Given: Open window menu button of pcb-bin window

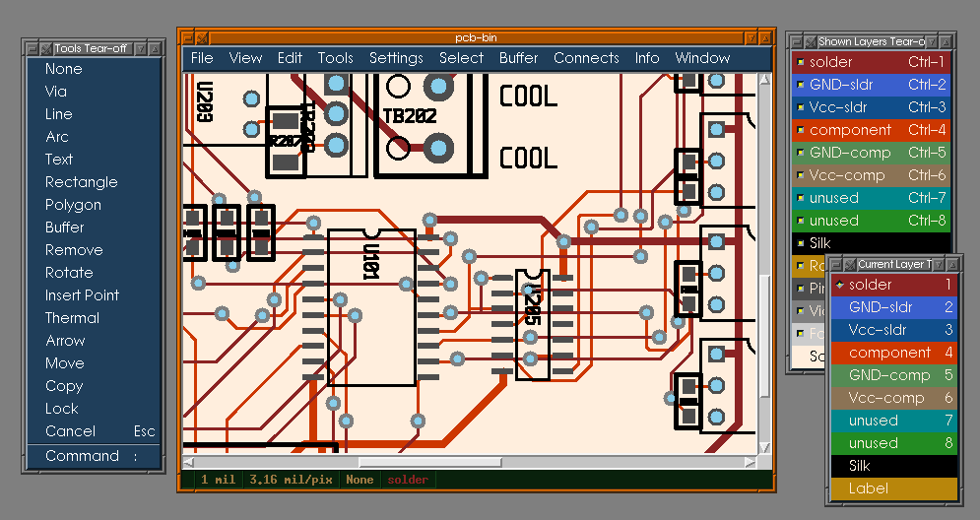Looking at the screenshot, I should coord(187,38).
